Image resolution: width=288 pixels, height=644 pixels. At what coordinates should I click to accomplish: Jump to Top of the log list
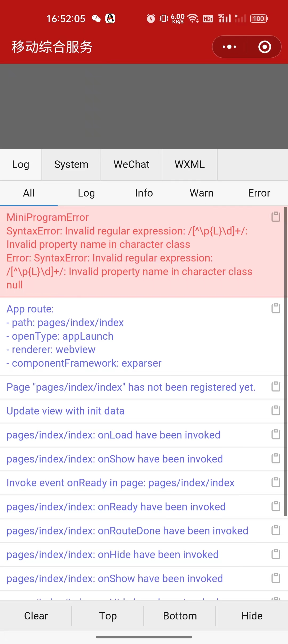coord(108,616)
